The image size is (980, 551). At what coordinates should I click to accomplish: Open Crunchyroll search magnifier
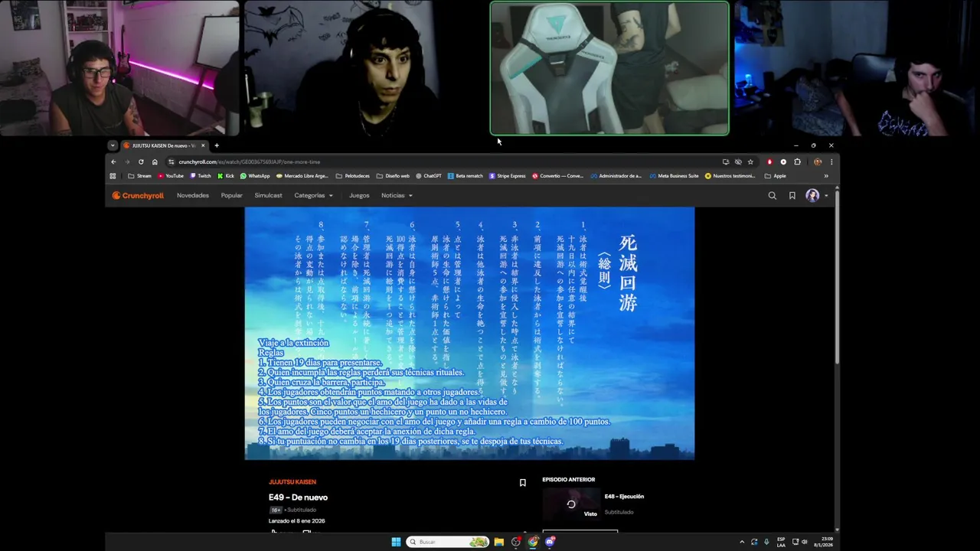coord(772,196)
